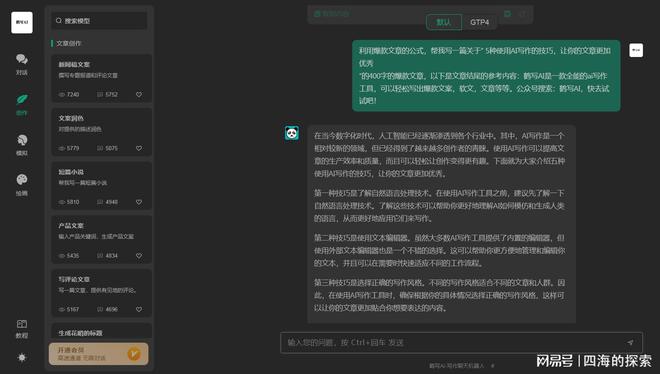Open the 新闻稿文章 template card
660x374 pixels.
coord(101,78)
